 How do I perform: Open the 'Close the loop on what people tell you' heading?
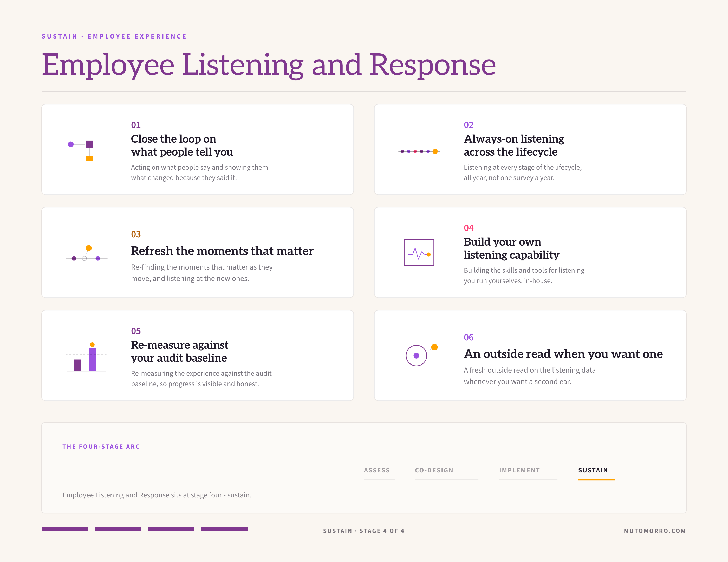coord(182,145)
